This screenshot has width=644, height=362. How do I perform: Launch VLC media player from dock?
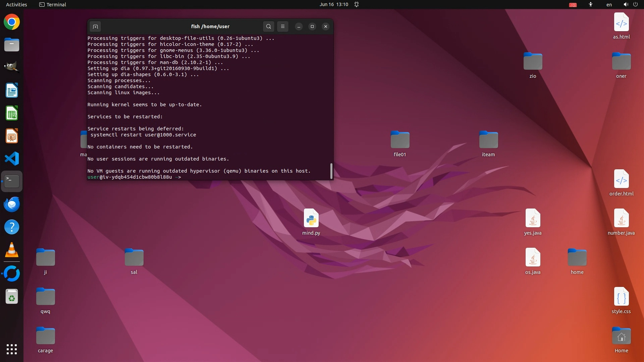click(x=12, y=250)
